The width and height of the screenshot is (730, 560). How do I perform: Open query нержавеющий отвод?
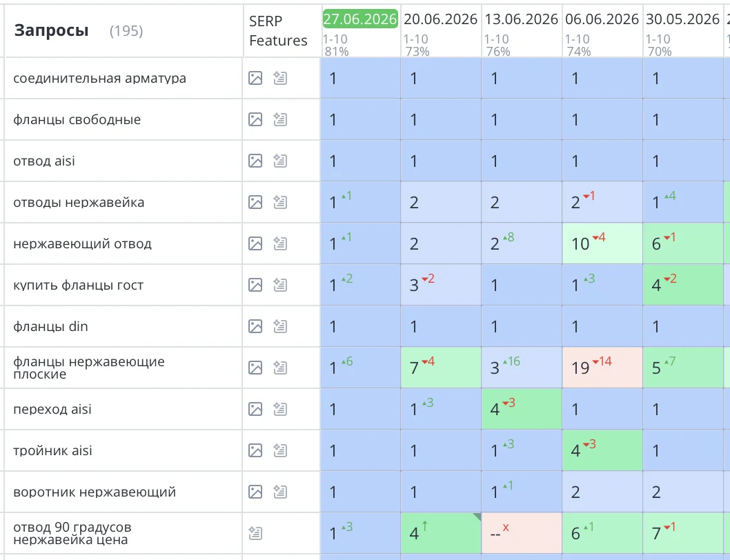pyautogui.click(x=82, y=244)
